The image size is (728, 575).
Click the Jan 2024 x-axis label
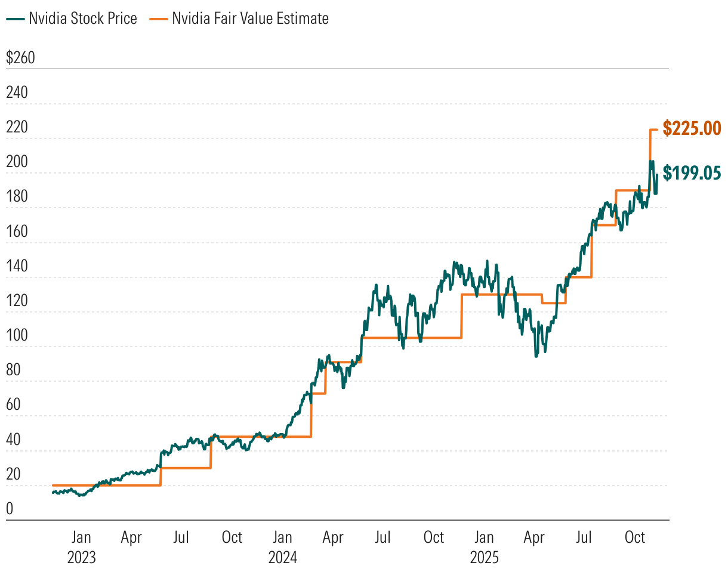click(283, 548)
